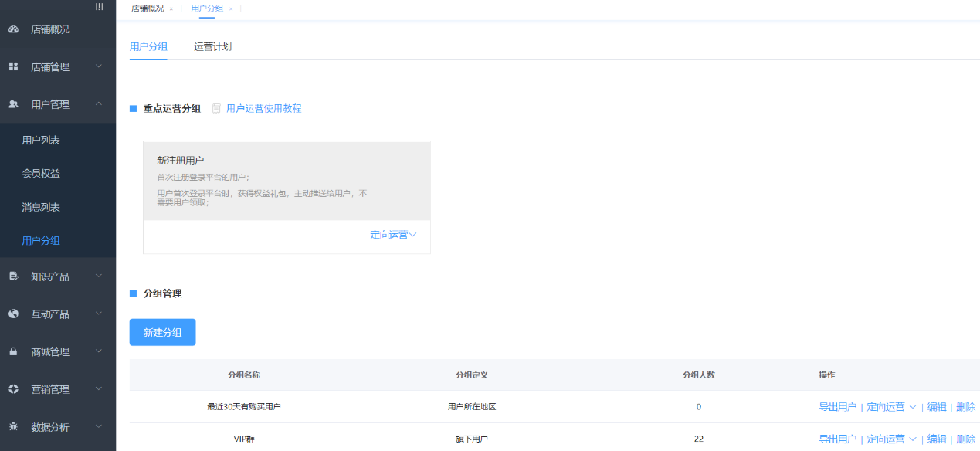This screenshot has width=980, height=451.
Task: Open 定向运营 dropdown for VIP群 row
Action: pyautogui.click(x=891, y=439)
